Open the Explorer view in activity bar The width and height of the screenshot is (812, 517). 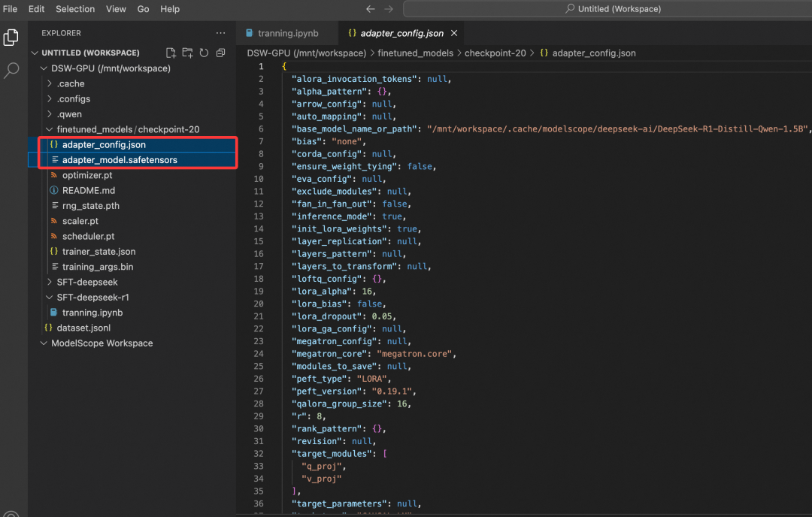coord(11,38)
